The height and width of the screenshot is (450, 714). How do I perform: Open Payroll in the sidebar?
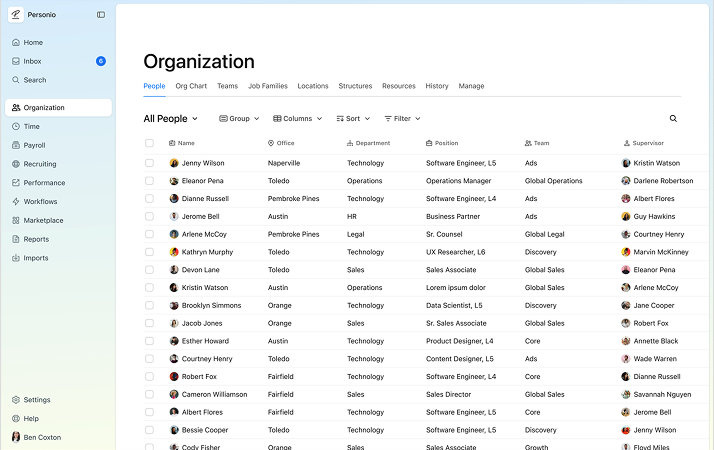(x=34, y=145)
